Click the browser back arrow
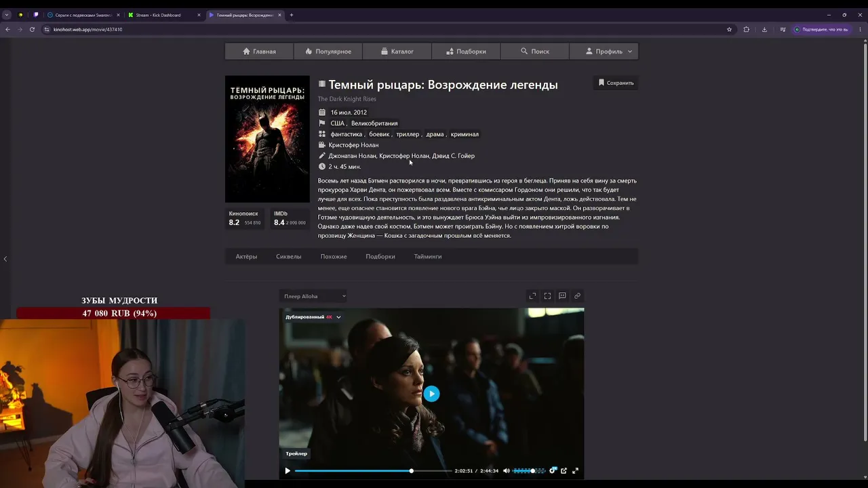This screenshot has width=868, height=488. pos(7,29)
